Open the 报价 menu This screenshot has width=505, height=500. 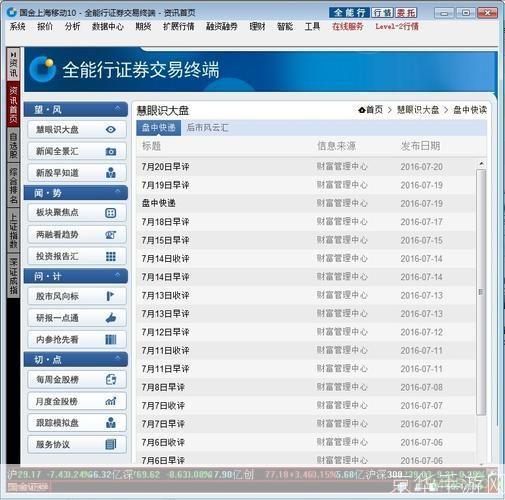point(45,26)
